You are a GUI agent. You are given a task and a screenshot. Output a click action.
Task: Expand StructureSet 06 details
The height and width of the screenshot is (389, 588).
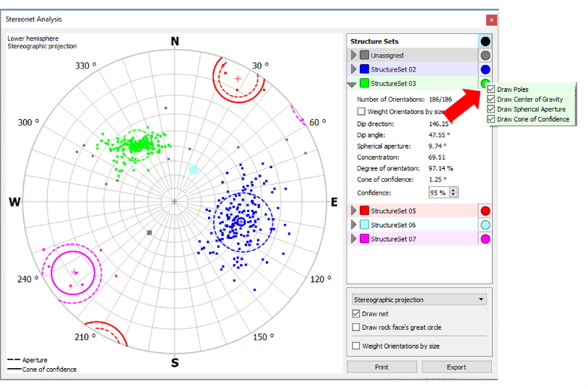(x=353, y=224)
